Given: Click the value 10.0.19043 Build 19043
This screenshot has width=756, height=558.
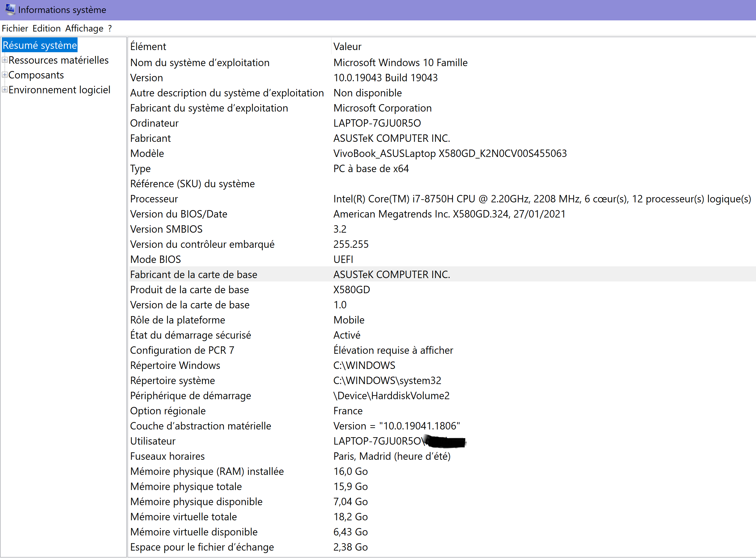Looking at the screenshot, I should tap(386, 78).
